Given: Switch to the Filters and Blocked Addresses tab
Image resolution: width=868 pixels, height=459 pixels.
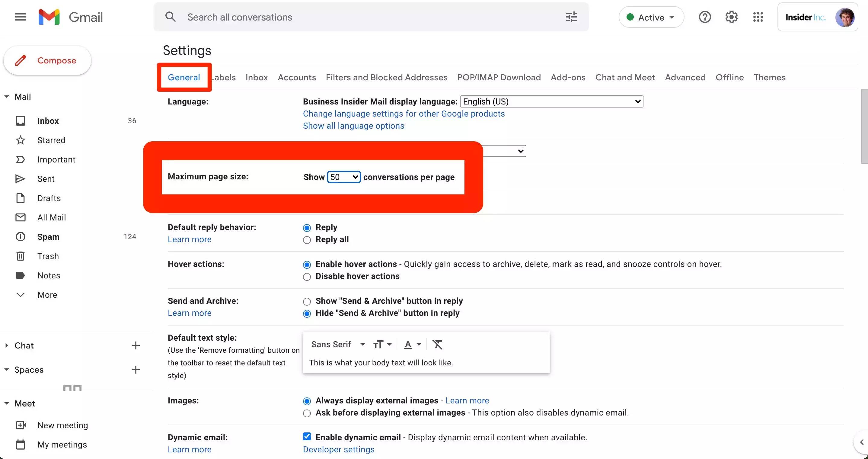Looking at the screenshot, I should (x=387, y=77).
